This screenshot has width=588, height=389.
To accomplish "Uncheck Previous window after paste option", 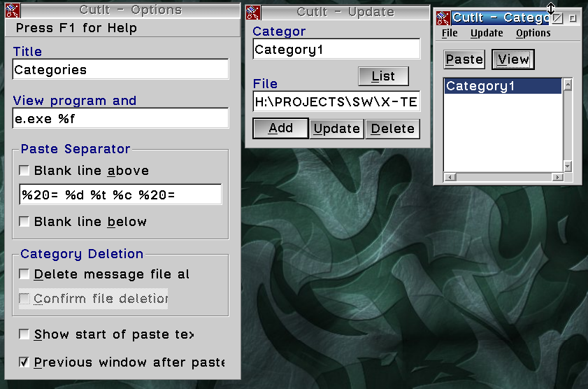I will tap(24, 362).
